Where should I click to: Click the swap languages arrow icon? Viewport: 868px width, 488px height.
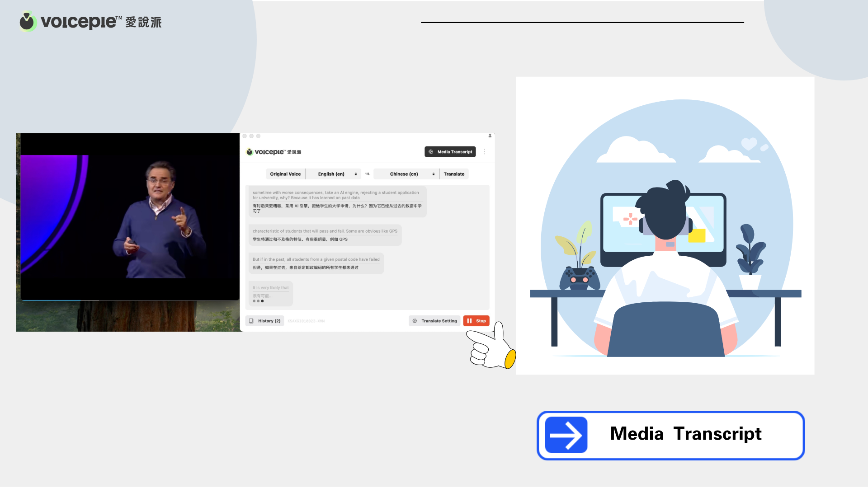click(x=368, y=174)
